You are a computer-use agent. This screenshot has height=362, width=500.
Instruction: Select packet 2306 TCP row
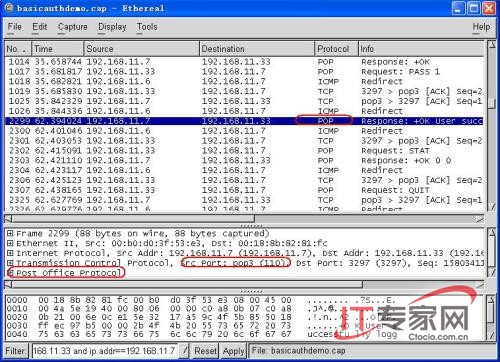pos(244,180)
